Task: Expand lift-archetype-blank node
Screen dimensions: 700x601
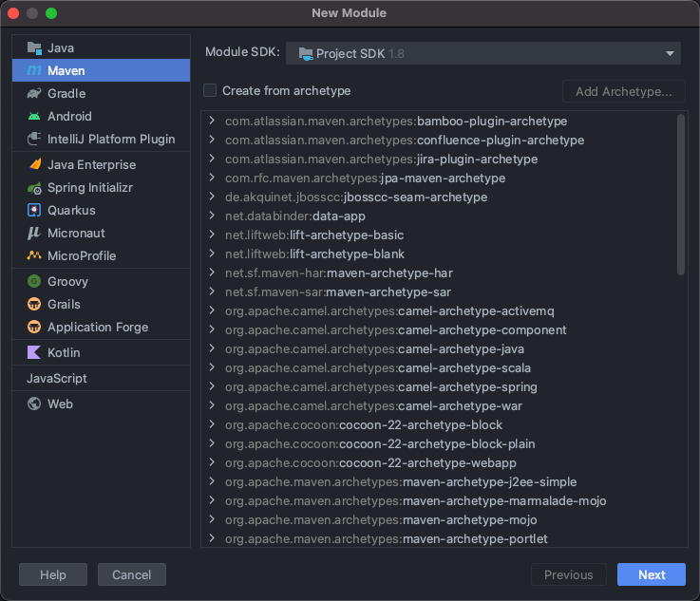Action: (x=212, y=254)
